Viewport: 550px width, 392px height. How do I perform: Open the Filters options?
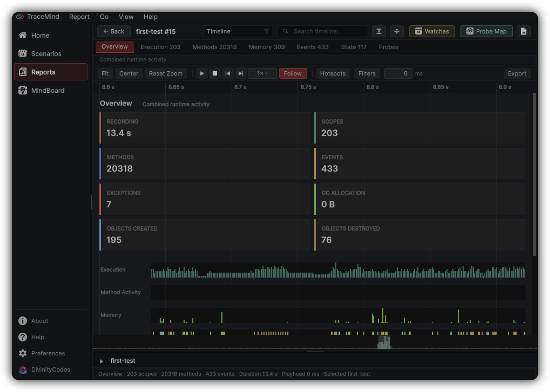click(367, 73)
